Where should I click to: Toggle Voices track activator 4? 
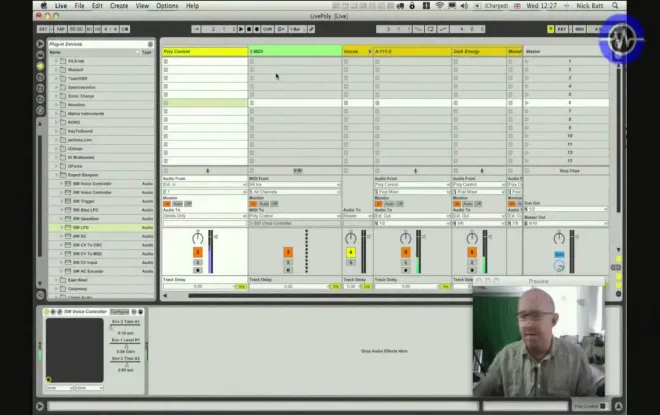tap(351, 252)
